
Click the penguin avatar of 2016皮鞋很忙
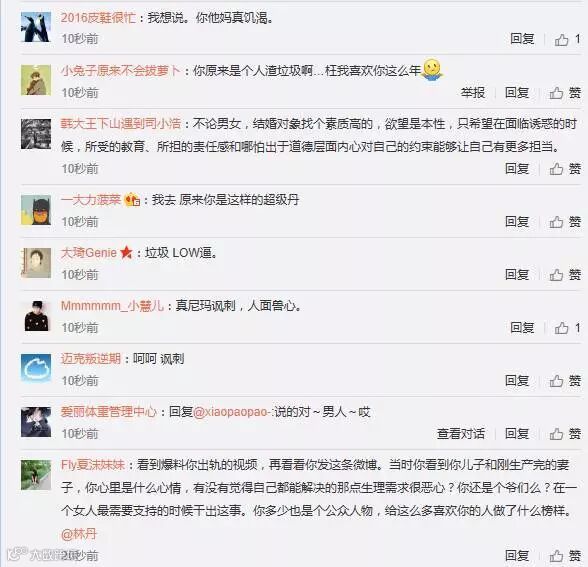36,27
